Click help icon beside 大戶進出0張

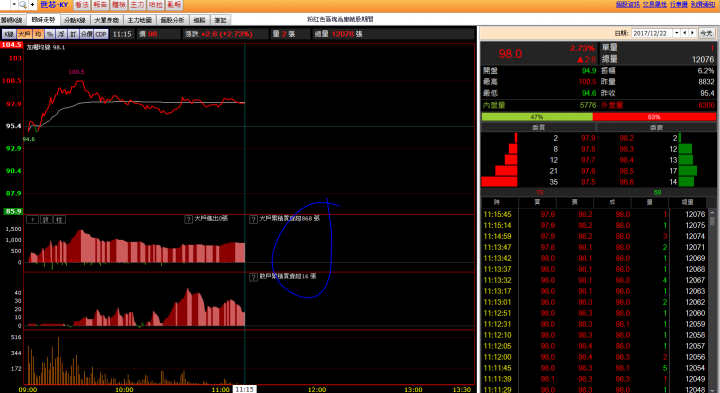(188, 219)
